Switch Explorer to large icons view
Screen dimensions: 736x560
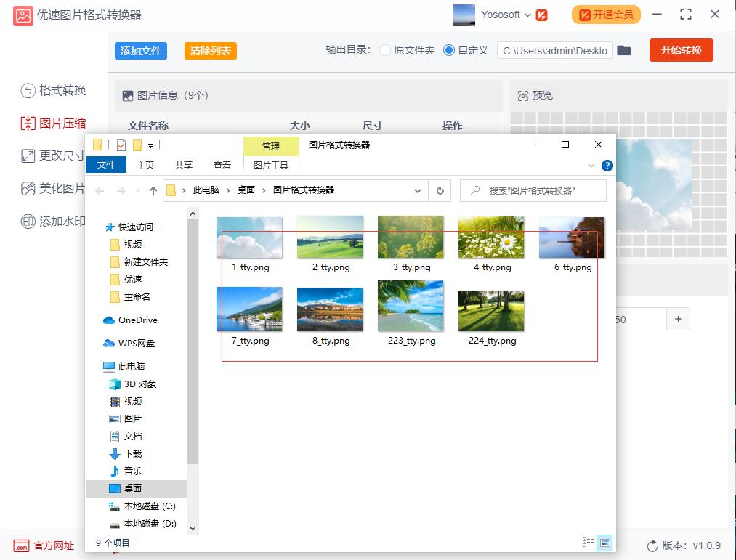tap(604, 542)
